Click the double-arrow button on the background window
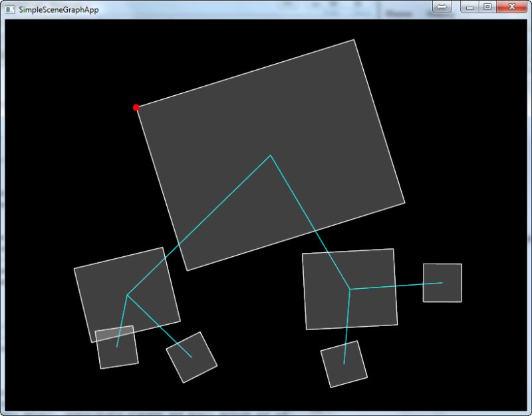Image resolution: width=532 pixels, height=416 pixels. (441, 7)
